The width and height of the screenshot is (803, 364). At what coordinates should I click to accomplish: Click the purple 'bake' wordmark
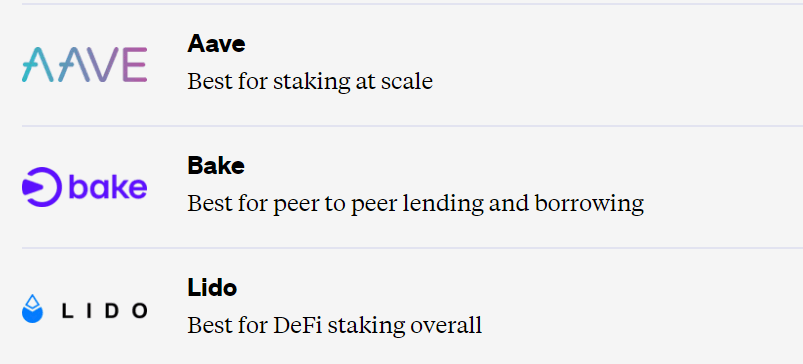pyautogui.click(x=108, y=186)
